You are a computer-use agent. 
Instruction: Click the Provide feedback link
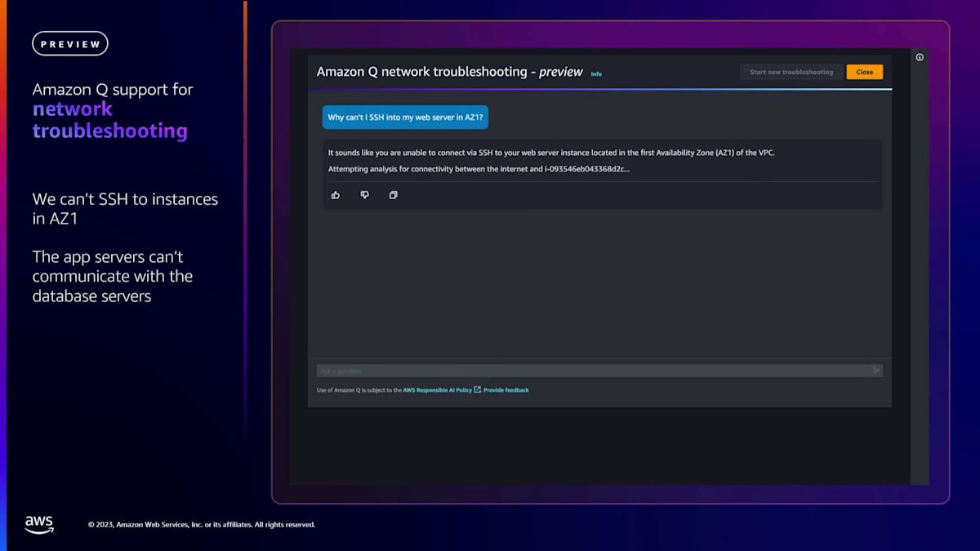506,390
